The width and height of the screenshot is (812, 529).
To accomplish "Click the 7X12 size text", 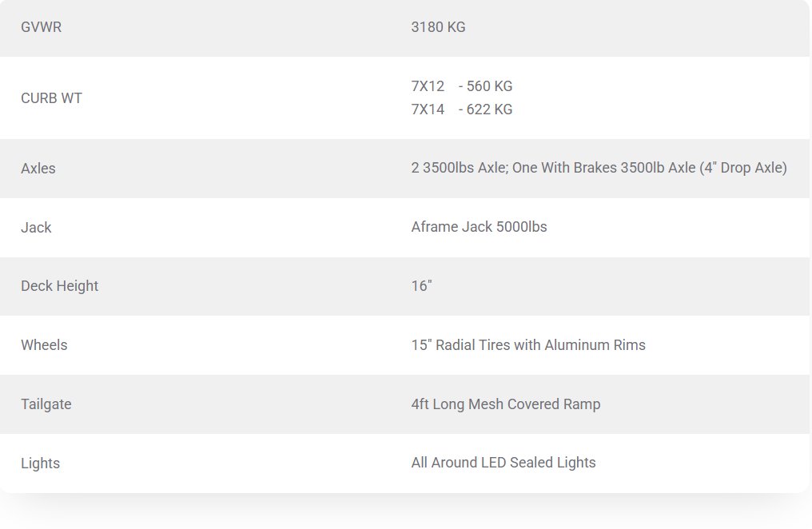I will click(428, 86).
